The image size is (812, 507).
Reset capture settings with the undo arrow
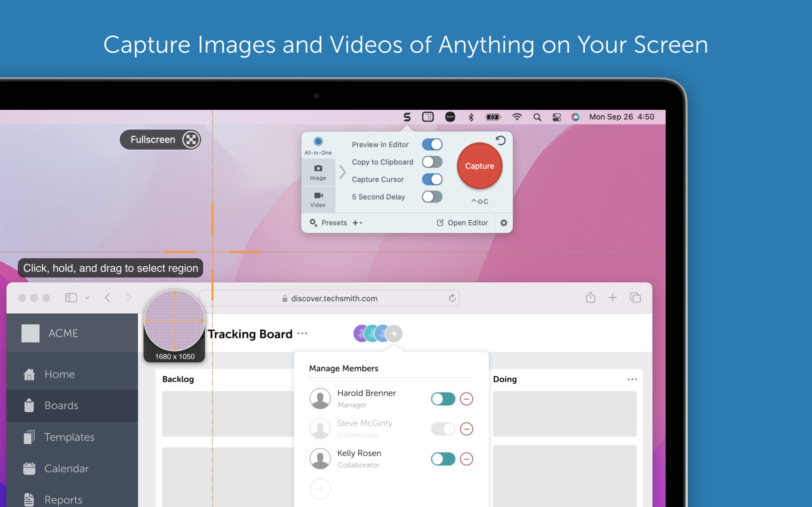(x=500, y=140)
